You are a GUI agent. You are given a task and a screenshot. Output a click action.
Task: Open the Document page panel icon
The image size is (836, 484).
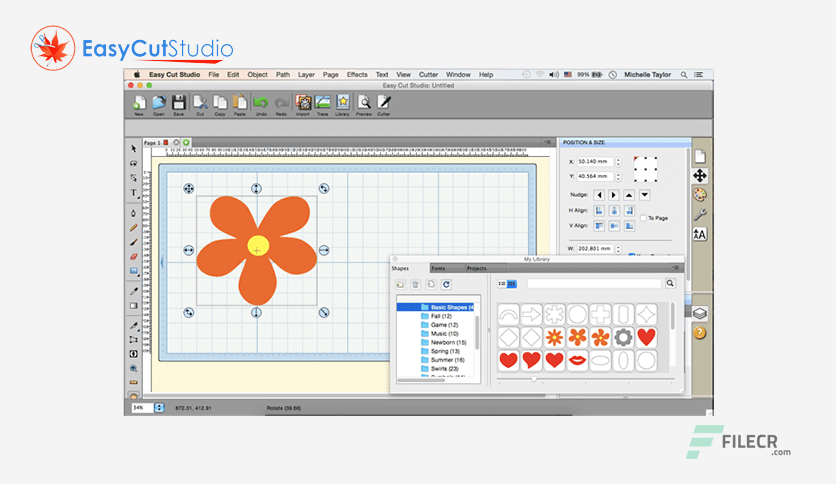click(x=700, y=156)
